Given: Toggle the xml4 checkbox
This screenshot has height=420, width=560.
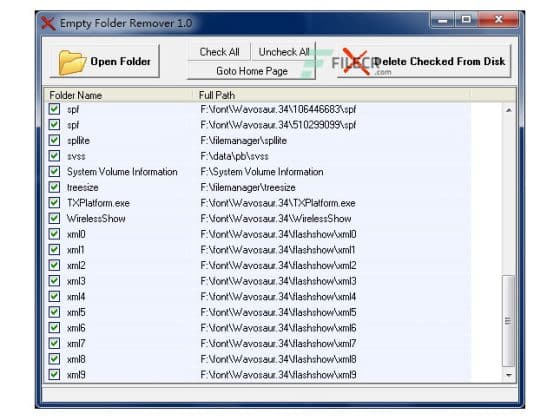Looking at the screenshot, I should coord(54,296).
